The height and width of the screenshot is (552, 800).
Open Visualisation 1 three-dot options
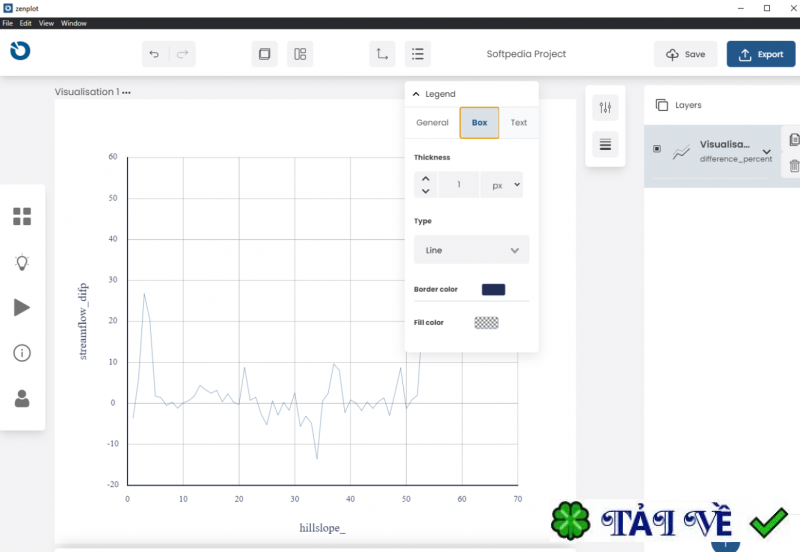127,92
